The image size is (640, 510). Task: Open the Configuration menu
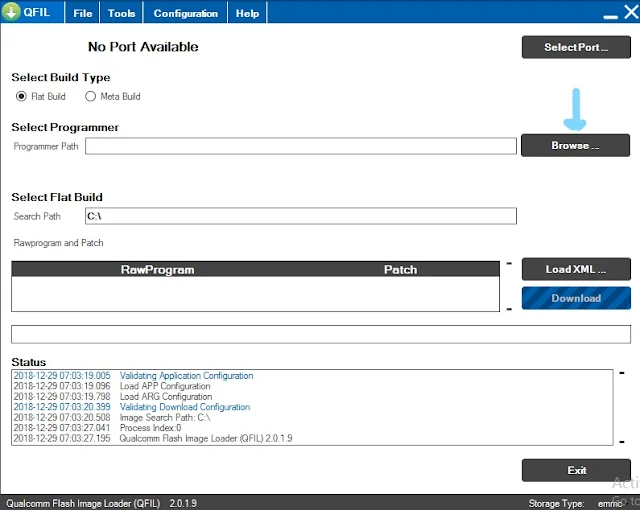(185, 13)
